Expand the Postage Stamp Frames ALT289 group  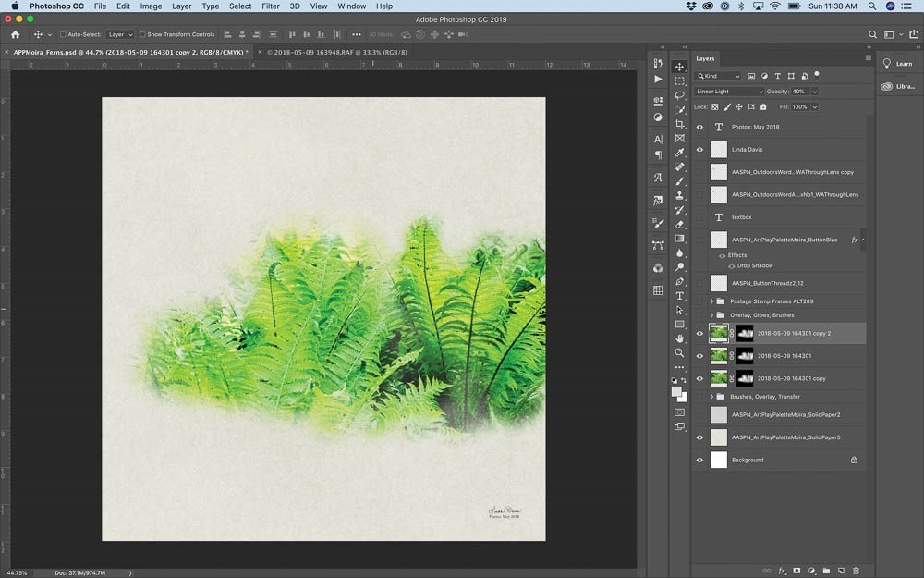pos(711,301)
